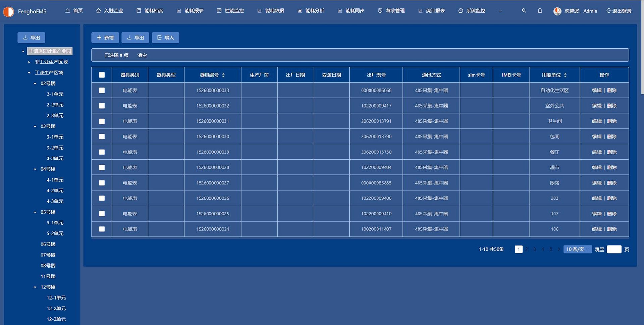Open the 10条/页 page size dropdown
The height and width of the screenshot is (325, 644).
(x=577, y=249)
